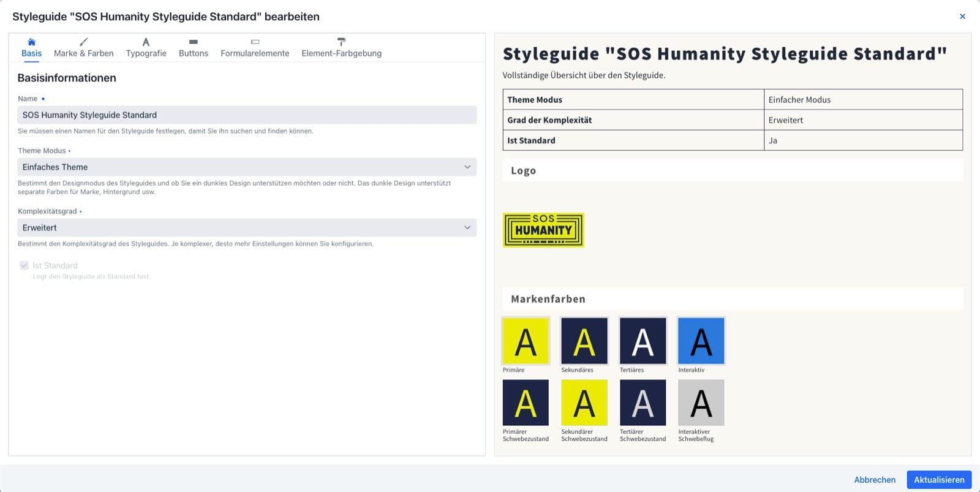The width and height of the screenshot is (980, 492).
Task: Click the Name input field
Action: point(247,115)
